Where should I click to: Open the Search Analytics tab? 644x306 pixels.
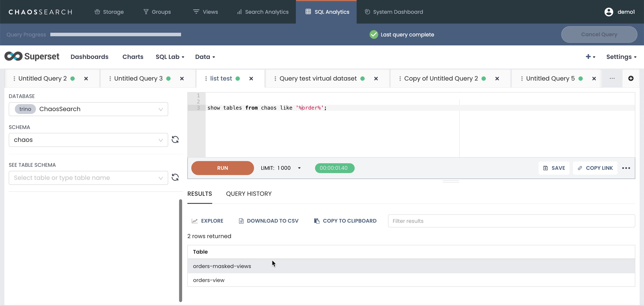pyautogui.click(x=263, y=12)
